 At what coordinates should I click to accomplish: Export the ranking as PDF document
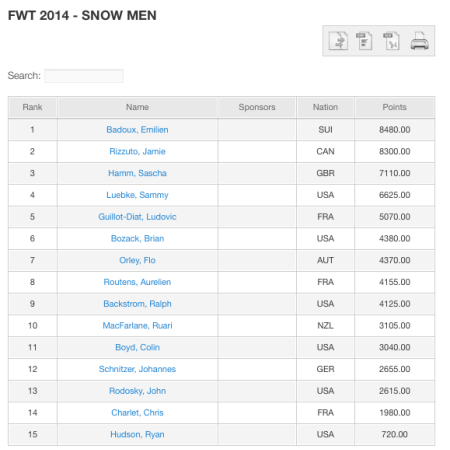pyautogui.click(x=391, y=41)
